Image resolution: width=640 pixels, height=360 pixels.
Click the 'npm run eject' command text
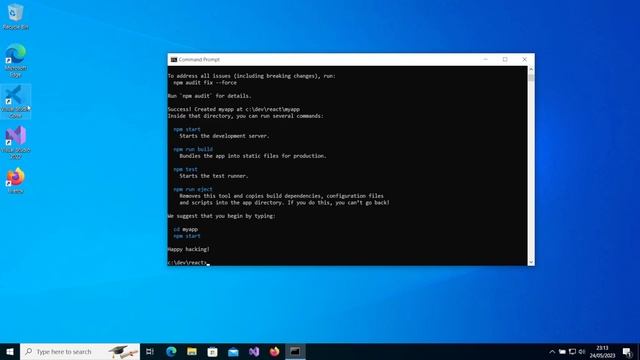click(x=193, y=189)
